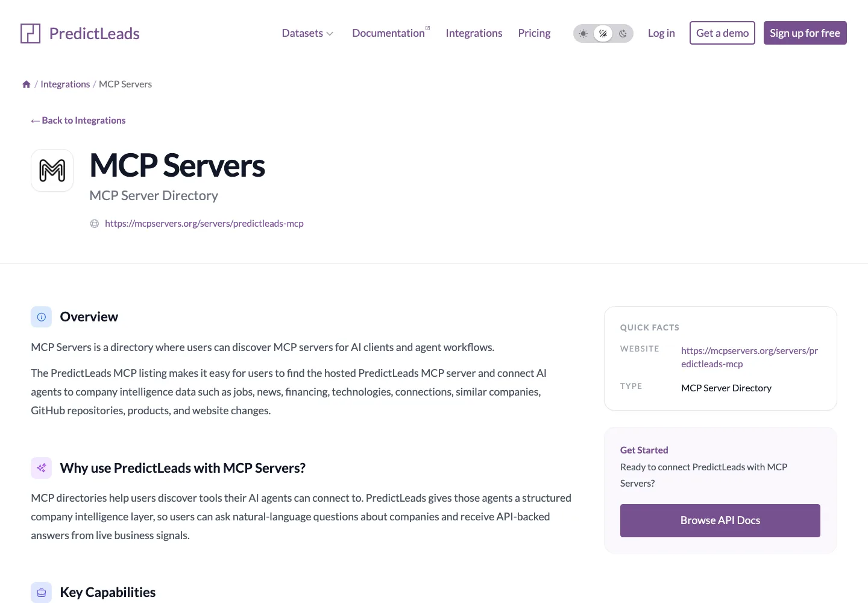Viewport: 868px width, 603px height.
Task: Switch to dark theme with moon icon
Action: click(623, 34)
